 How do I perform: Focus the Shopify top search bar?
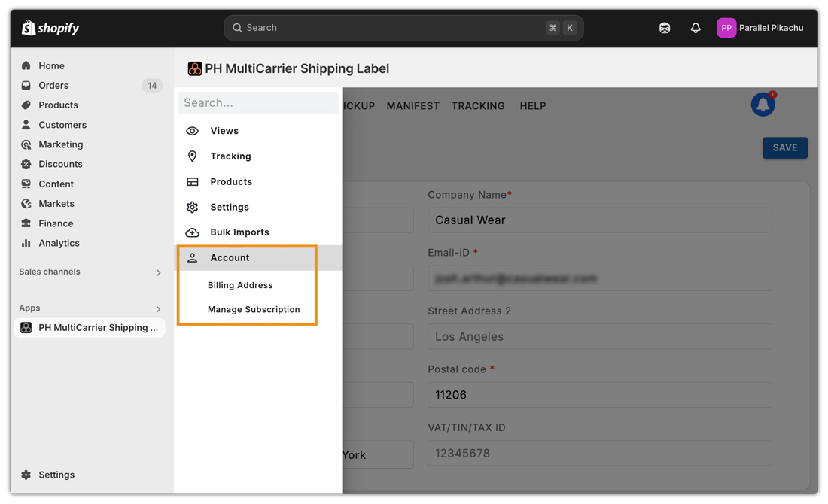[403, 27]
